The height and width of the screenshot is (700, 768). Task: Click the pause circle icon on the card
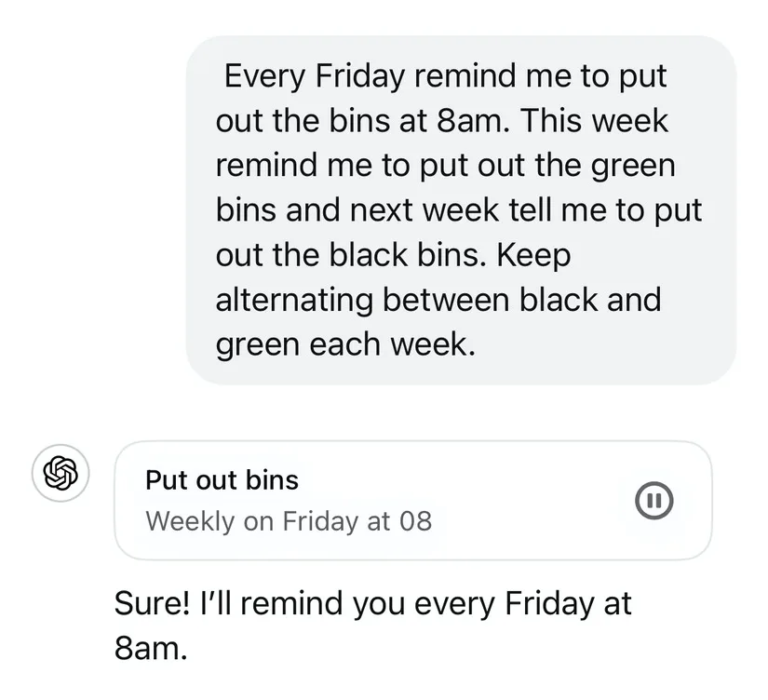point(653,501)
